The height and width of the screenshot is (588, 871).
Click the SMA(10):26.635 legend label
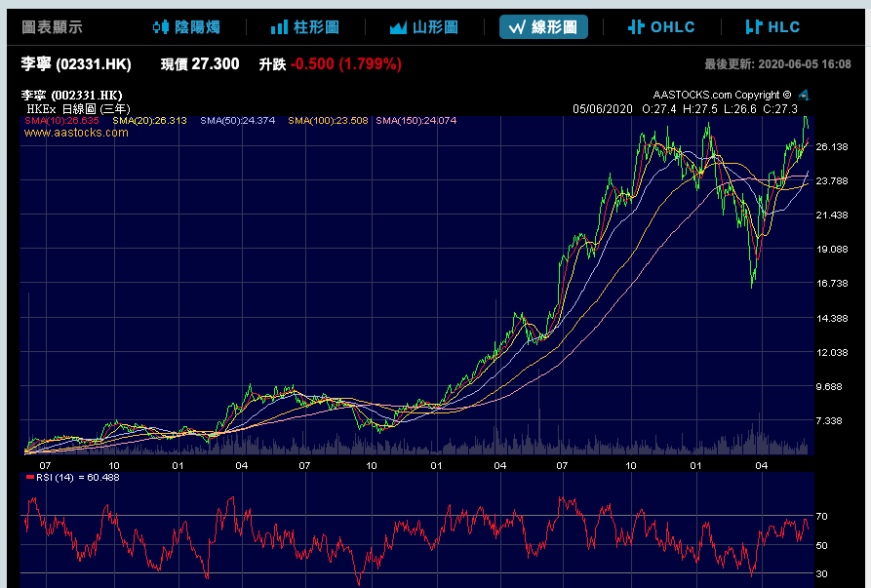click(61, 121)
